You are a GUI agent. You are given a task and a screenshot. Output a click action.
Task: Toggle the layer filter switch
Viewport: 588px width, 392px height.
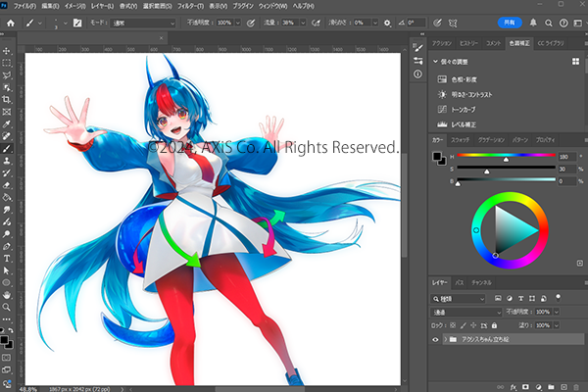point(558,298)
